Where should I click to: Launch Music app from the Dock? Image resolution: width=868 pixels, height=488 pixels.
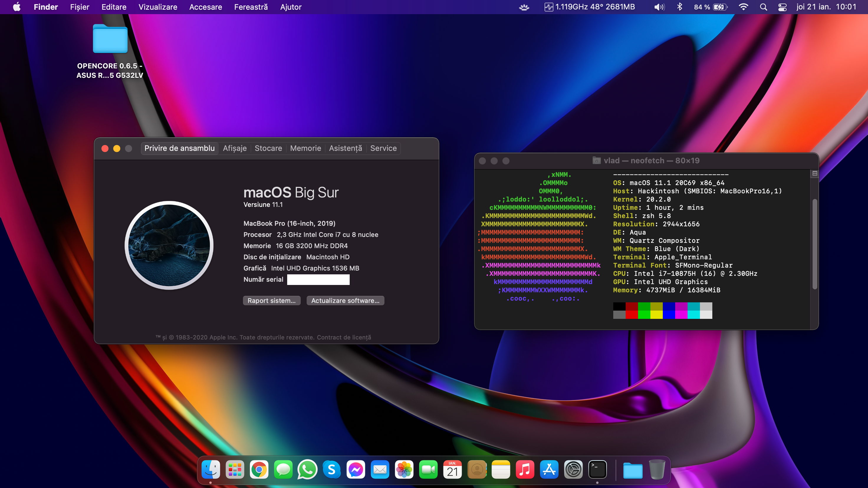525,469
